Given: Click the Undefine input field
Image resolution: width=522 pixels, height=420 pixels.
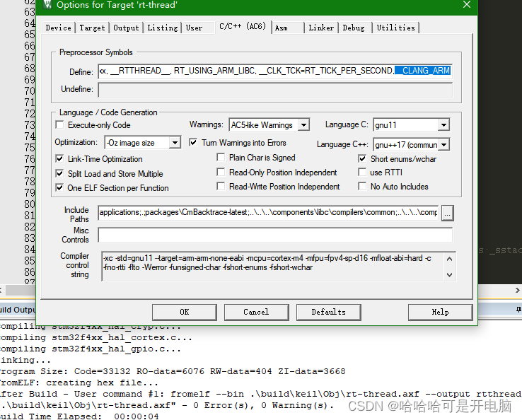Looking at the screenshot, I should (275, 90).
